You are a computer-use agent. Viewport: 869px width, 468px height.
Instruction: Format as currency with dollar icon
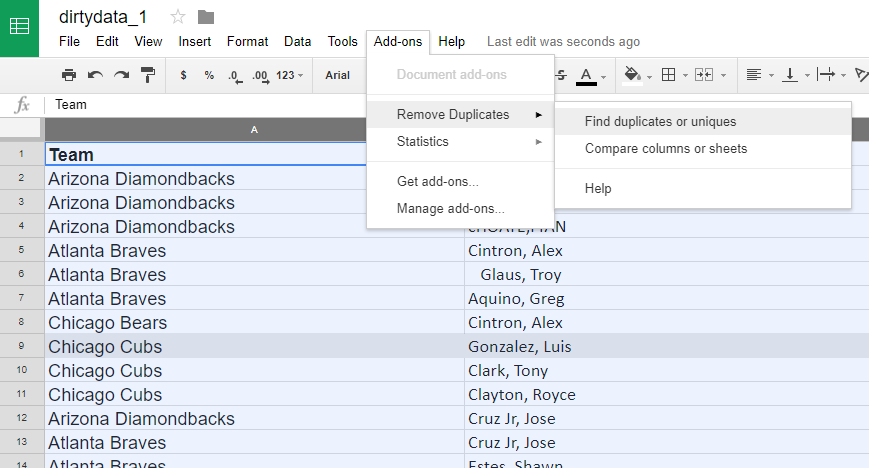[183, 75]
